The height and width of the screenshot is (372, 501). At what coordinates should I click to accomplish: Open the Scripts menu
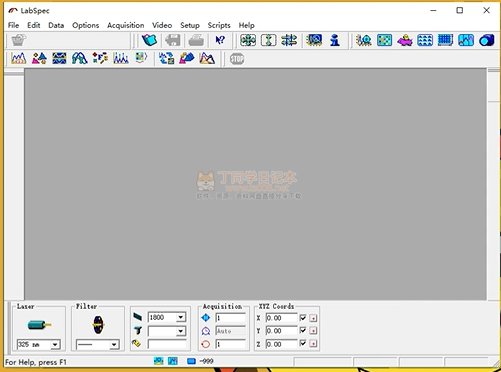[x=219, y=25]
